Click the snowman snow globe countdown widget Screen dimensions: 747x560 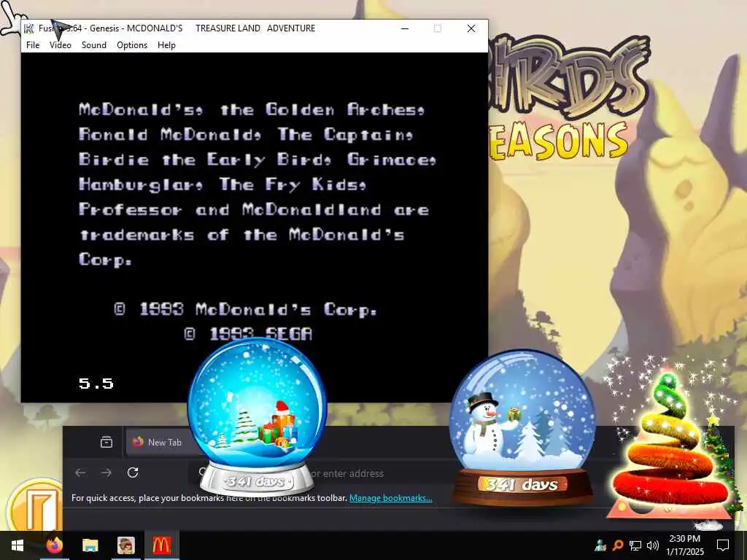coord(522,427)
